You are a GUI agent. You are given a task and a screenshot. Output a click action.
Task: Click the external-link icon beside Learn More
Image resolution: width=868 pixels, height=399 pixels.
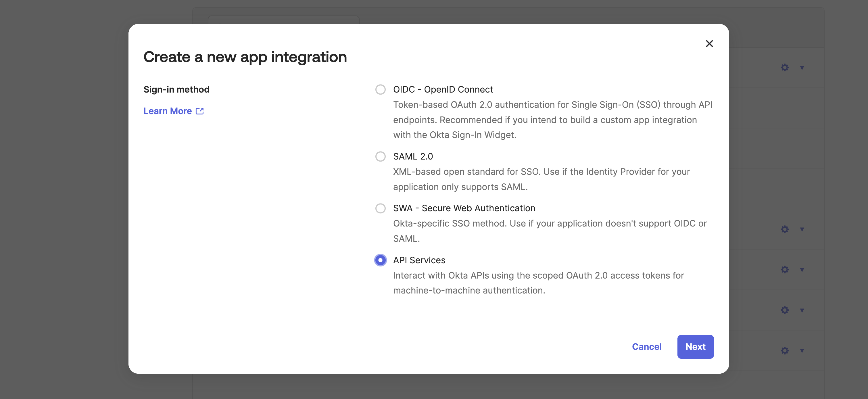click(199, 111)
